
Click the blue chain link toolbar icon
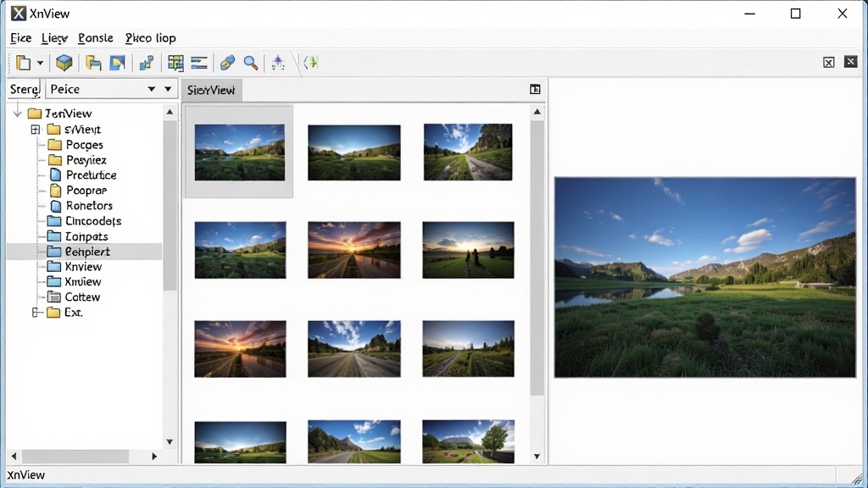[227, 63]
